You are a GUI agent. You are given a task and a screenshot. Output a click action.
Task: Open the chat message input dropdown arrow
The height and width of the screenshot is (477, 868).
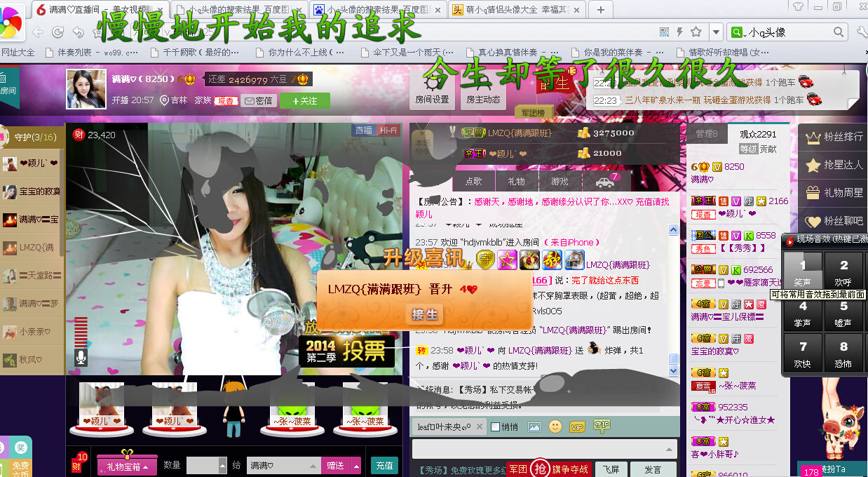669,450
